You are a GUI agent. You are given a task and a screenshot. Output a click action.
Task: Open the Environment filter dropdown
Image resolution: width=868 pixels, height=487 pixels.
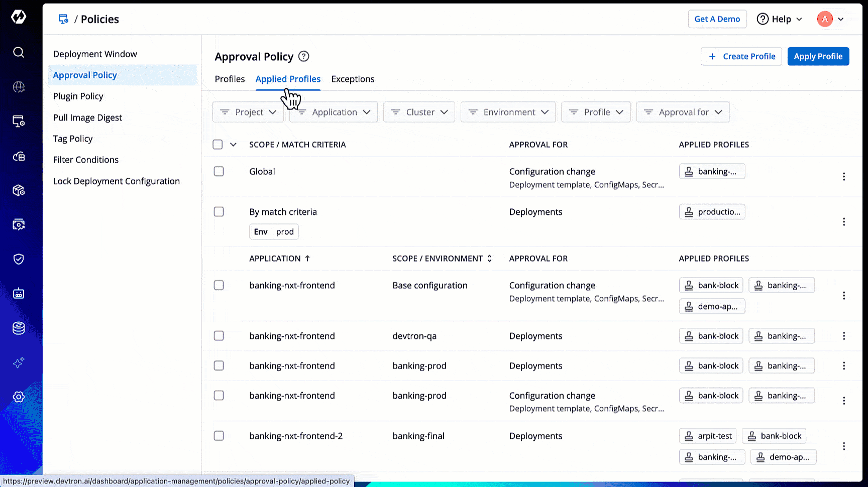pyautogui.click(x=508, y=112)
